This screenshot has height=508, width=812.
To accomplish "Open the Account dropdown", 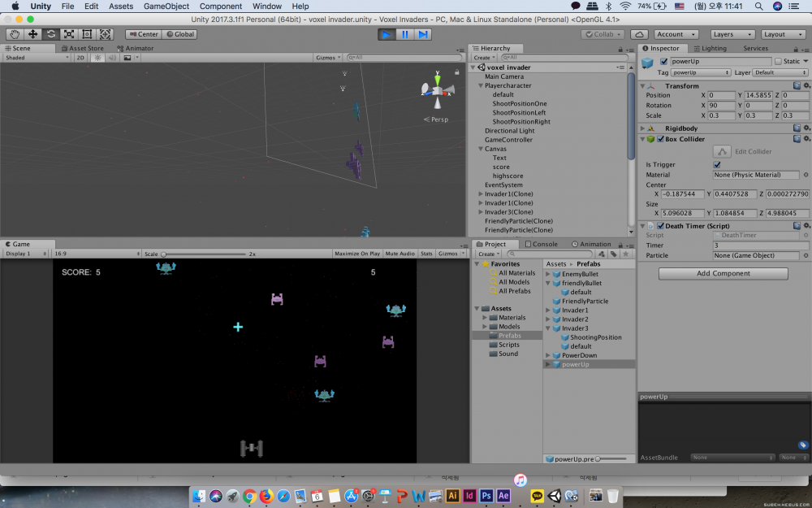I will pos(676,34).
